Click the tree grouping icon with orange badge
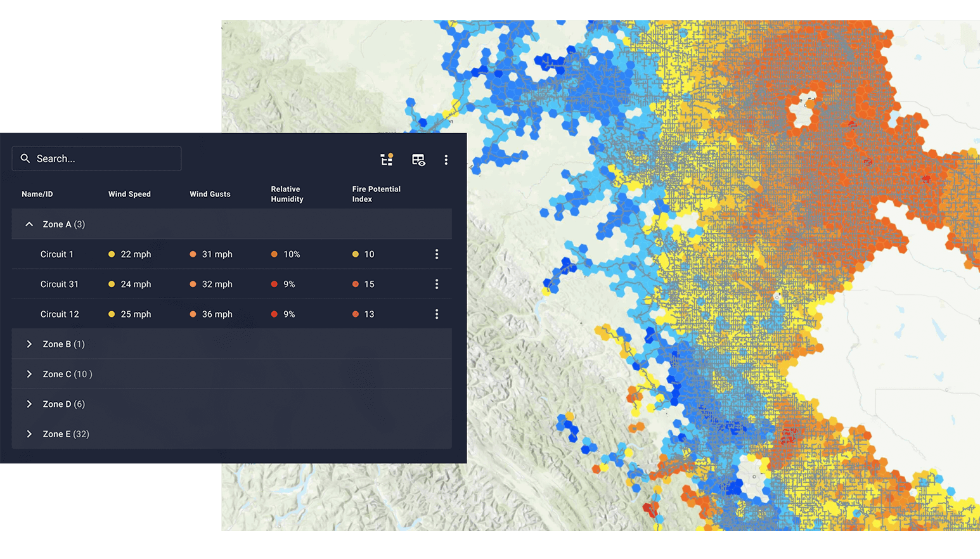Image resolution: width=980 pixels, height=559 pixels. coord(386,160)
